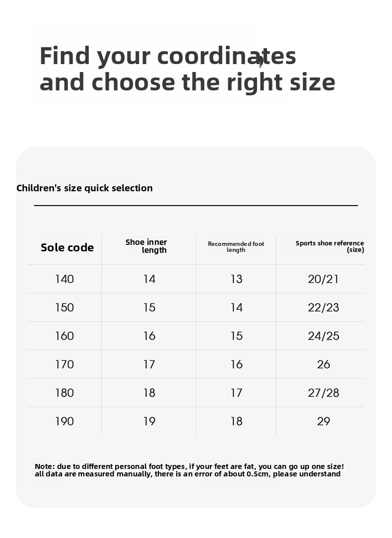392x538 pixels.
Task: Select sole code 170 cell
Action: [x=65, y=365]
